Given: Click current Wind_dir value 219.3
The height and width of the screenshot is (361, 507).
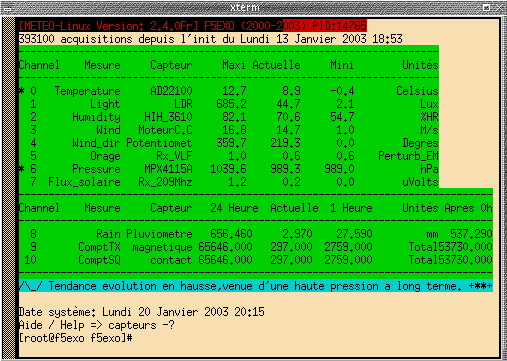Looking at the screenshot, I should 285,143.
